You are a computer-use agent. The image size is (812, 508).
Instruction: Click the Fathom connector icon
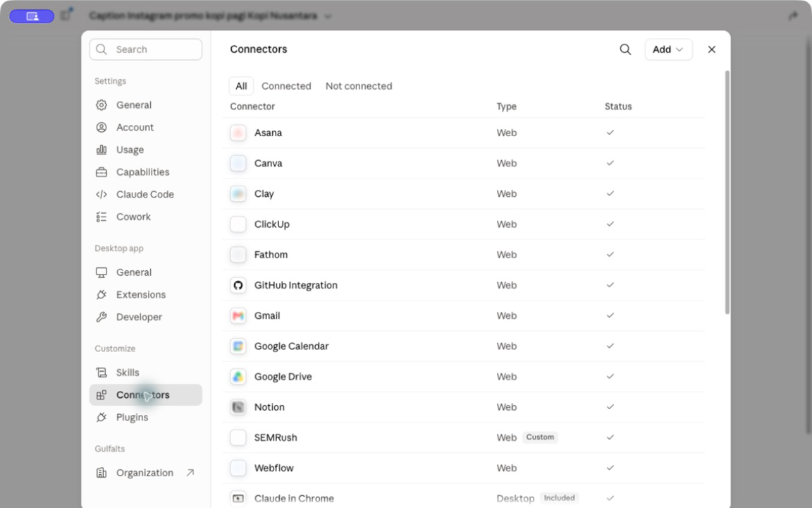pos(238,255)
